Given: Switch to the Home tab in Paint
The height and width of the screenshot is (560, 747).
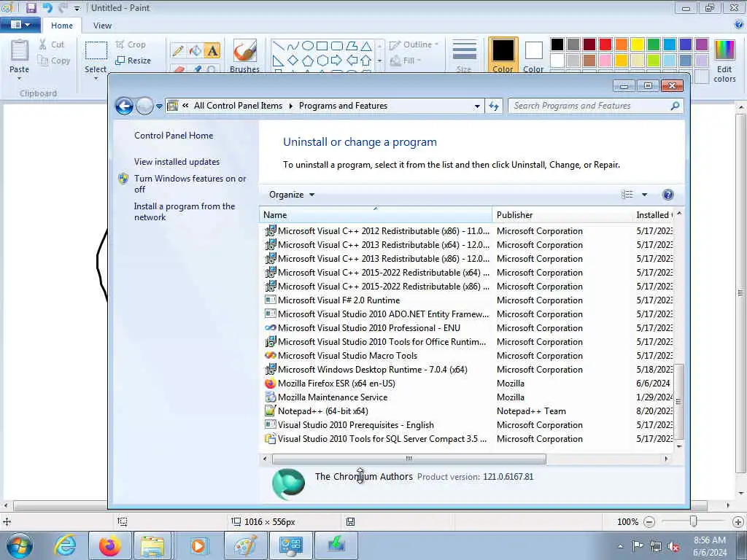Looking at the screenshot, I should (62, 26).
